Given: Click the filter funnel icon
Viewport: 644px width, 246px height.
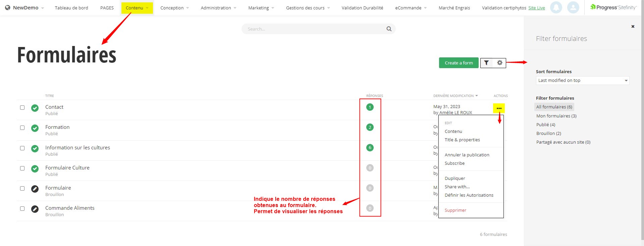Looking at the screenshot, I should pyautogui.click(x=486, y=63).
